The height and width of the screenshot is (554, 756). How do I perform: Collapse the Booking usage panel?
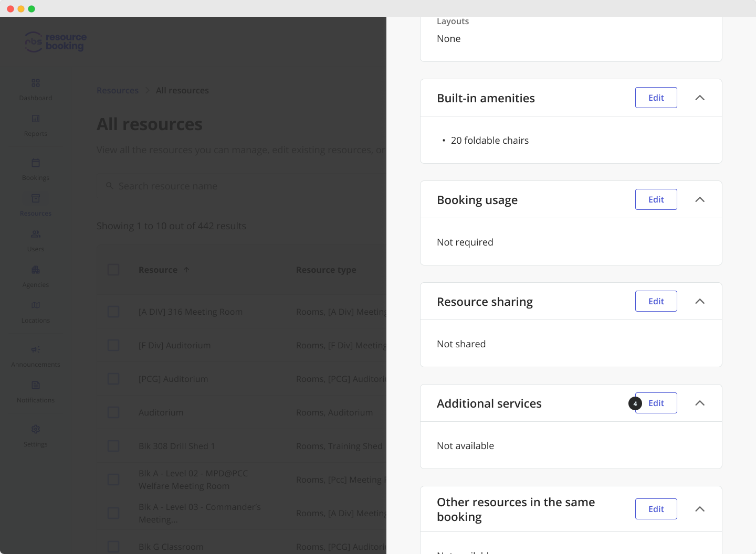coord(700,199)
